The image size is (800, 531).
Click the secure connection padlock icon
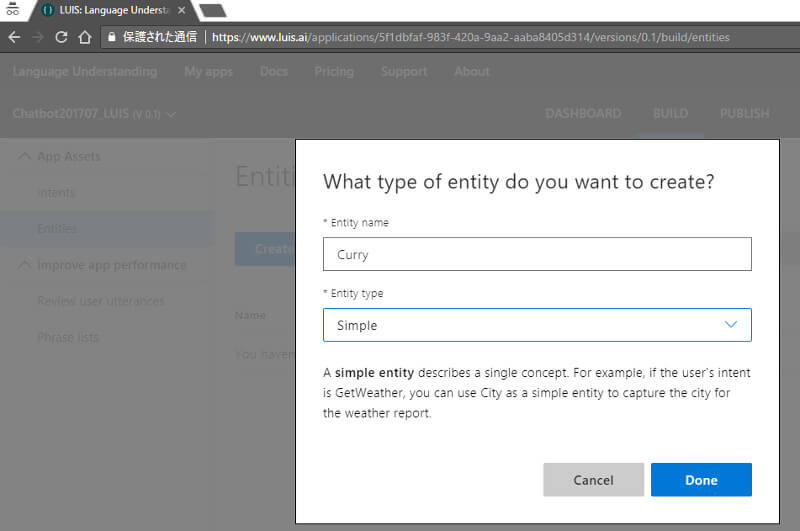[112, 37]
